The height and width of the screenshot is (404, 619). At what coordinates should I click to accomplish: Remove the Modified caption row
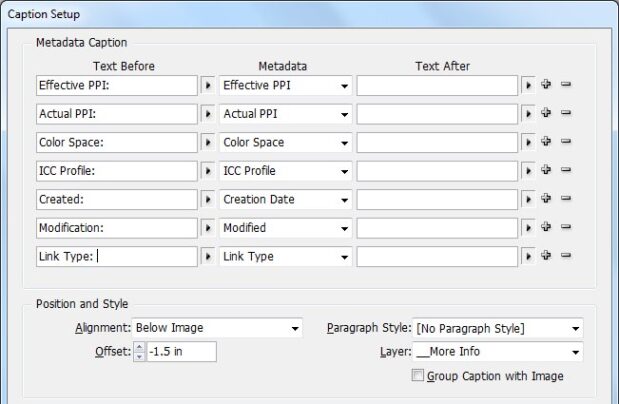coord(566,227)
